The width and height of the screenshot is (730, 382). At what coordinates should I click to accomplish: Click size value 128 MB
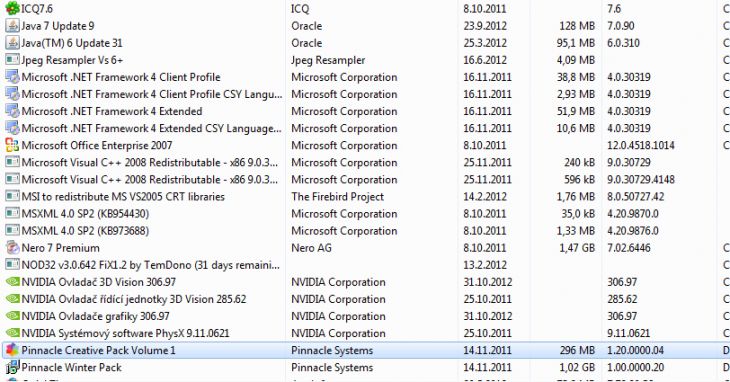click(x=577, y=26)
